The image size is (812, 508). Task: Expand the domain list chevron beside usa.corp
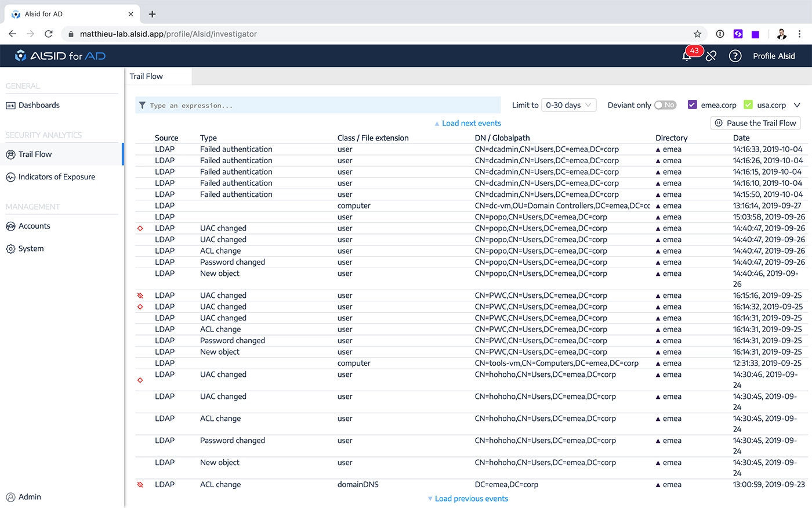click(797, 105)
